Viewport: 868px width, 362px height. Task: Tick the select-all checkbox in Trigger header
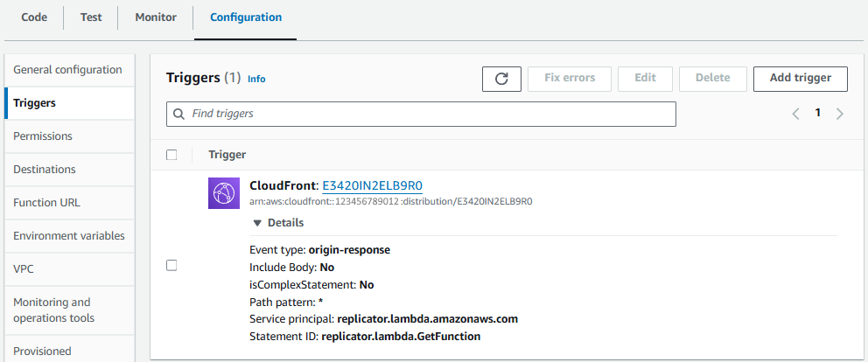point(171,155)
